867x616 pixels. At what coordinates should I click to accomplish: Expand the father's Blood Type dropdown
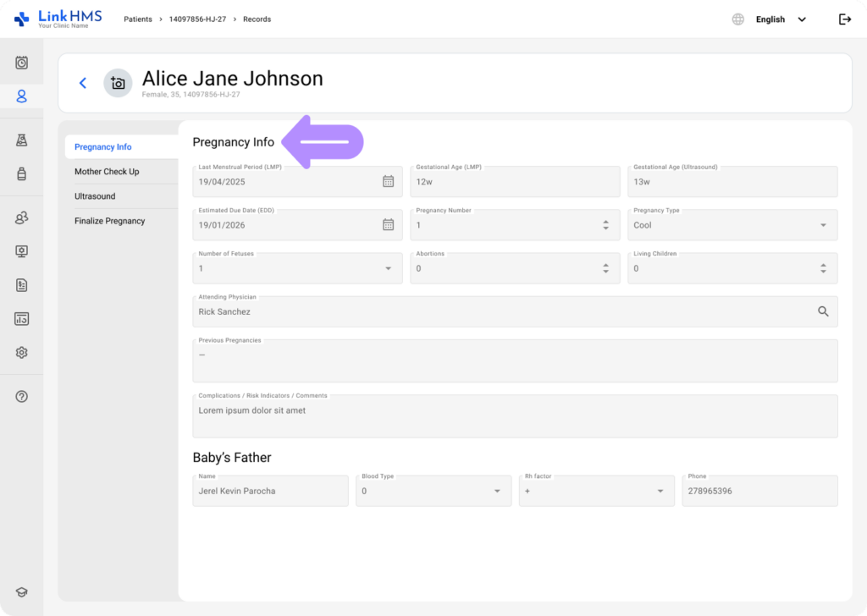click(x=497, y=491)
